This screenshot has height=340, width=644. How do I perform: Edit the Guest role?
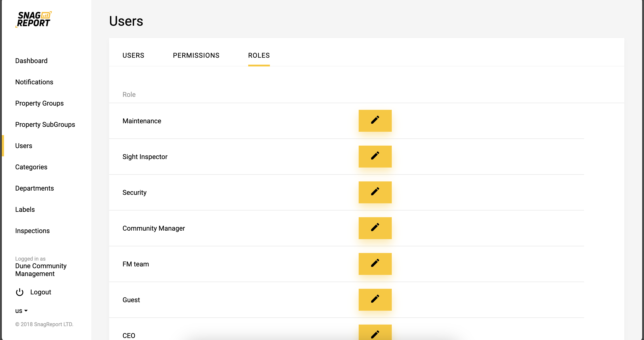(x=375, y=300)
